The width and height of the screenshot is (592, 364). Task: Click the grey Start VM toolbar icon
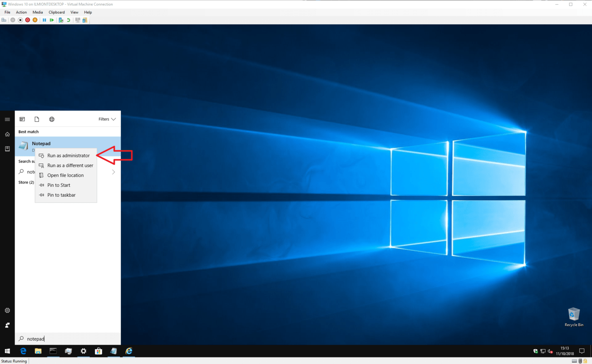[x=13, y=20]
